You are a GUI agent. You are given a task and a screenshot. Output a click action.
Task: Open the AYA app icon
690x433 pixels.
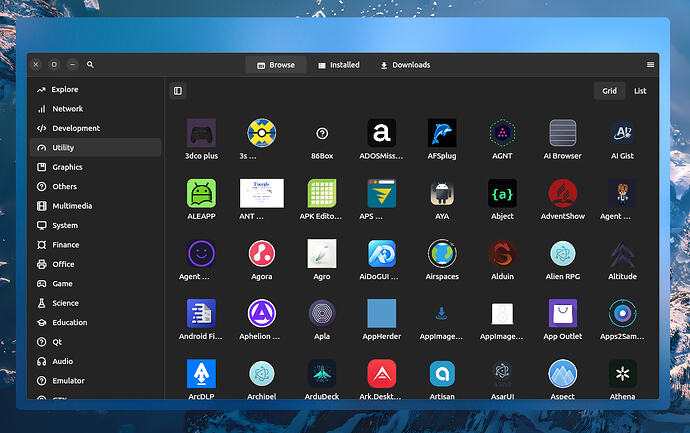click(442, 193)
